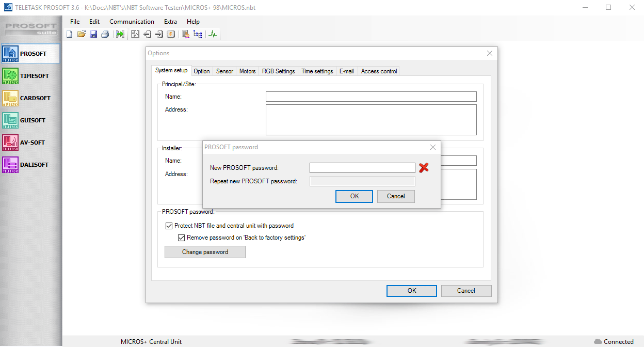
Task: Click the red X beside the new password field
Action: [x=424, y=167]
